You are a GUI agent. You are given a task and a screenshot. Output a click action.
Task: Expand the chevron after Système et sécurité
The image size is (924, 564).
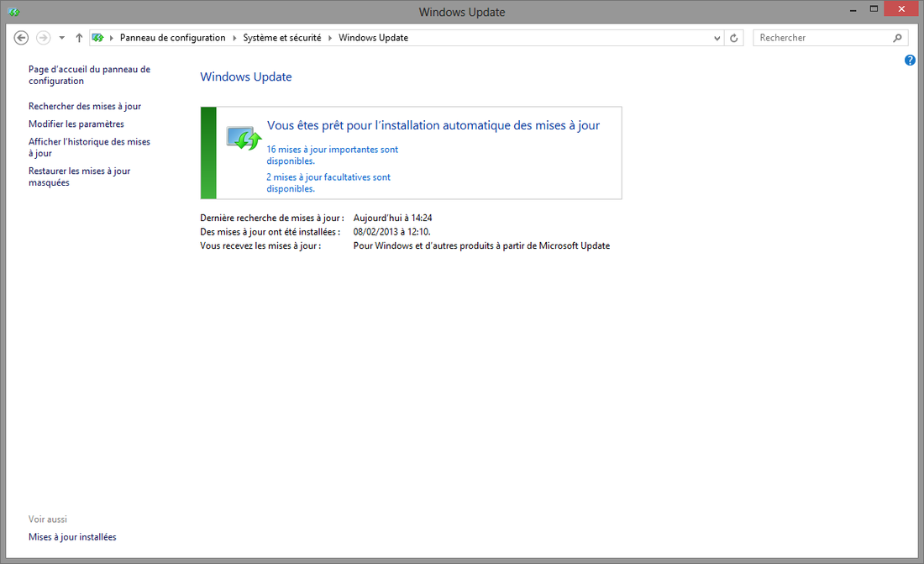(x=330, y=38)
